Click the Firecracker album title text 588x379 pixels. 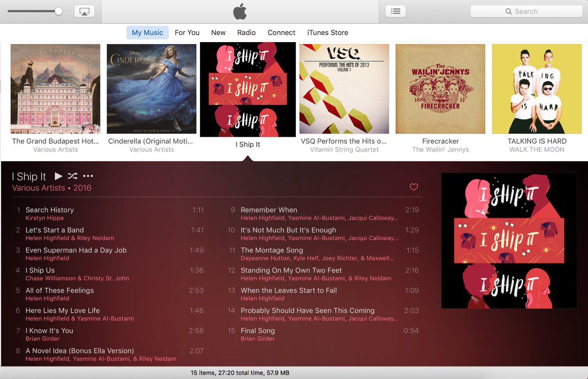tap(441, 141)
